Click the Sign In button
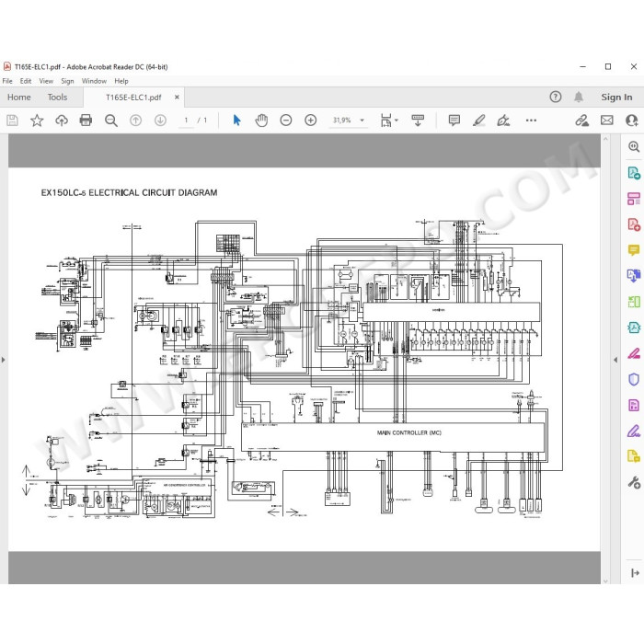 (616, 97)
